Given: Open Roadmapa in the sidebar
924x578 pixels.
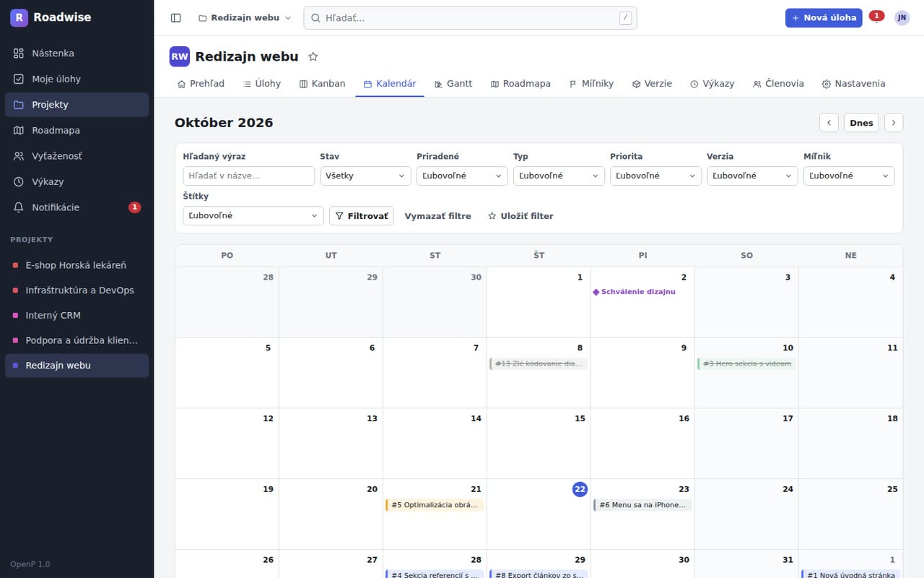Looking at the screenshot, I should 77,130.
